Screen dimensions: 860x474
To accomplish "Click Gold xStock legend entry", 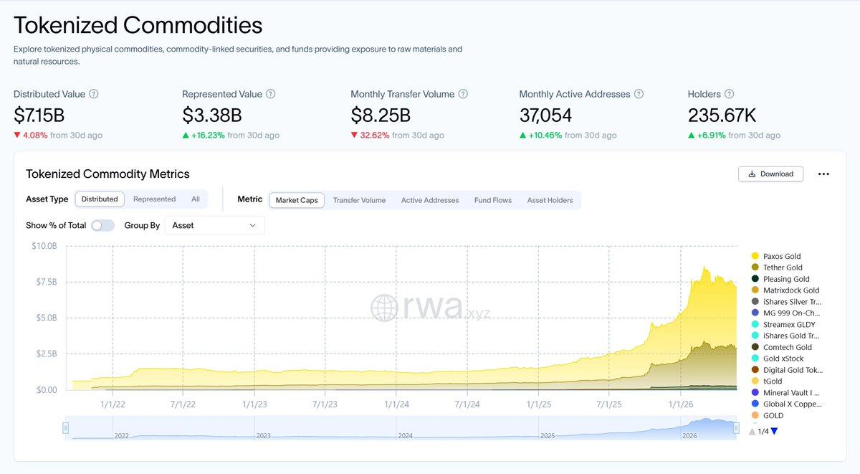I will tap(778, 358).
